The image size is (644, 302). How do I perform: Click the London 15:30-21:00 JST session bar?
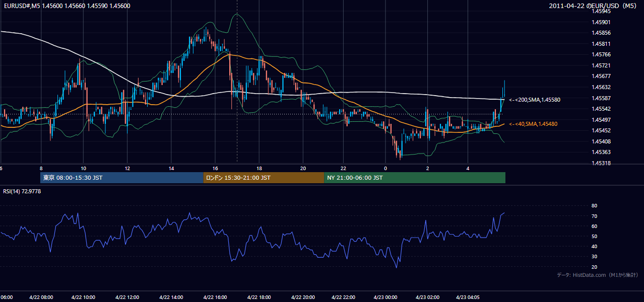click(264, 178)
